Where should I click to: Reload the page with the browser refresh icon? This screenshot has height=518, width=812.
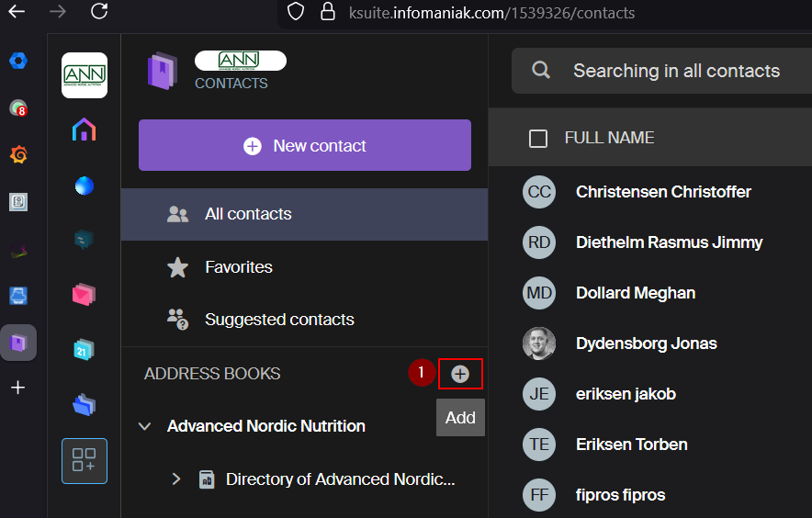99,12
